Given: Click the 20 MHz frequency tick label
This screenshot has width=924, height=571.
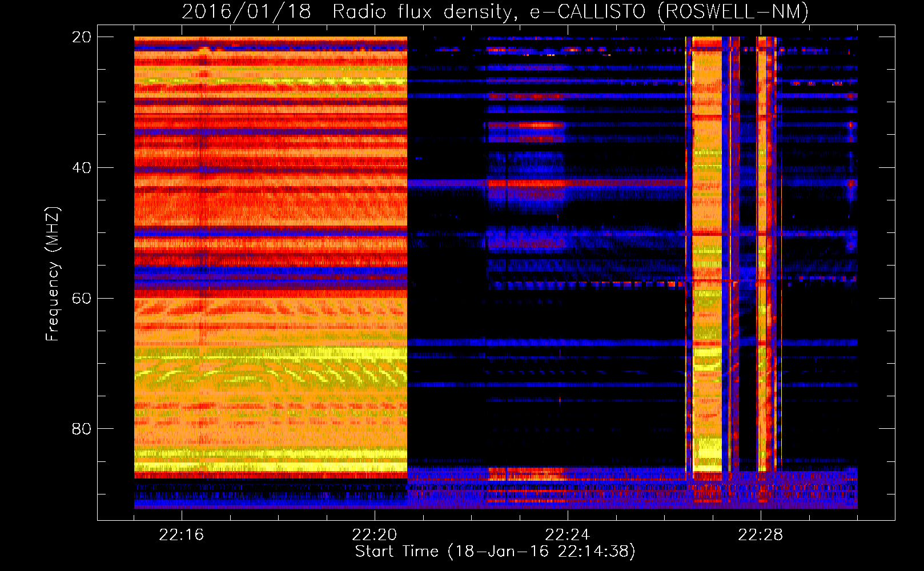Looking at the screenshot, I should click(82, 37).
